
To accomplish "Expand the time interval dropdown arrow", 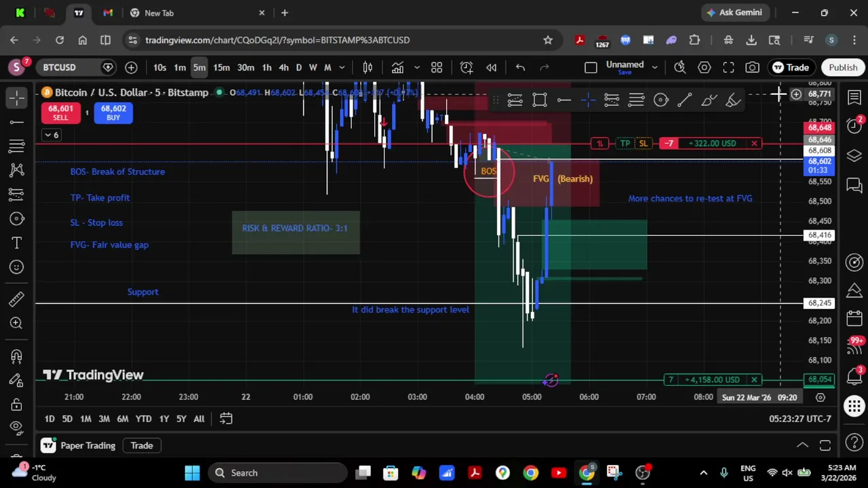I will coord(342,67).
